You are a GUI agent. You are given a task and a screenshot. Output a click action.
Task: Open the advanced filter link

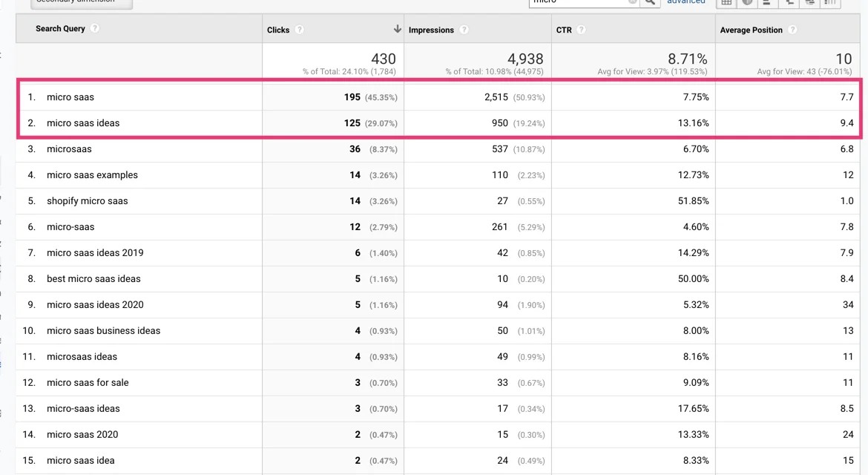(685, 2)
